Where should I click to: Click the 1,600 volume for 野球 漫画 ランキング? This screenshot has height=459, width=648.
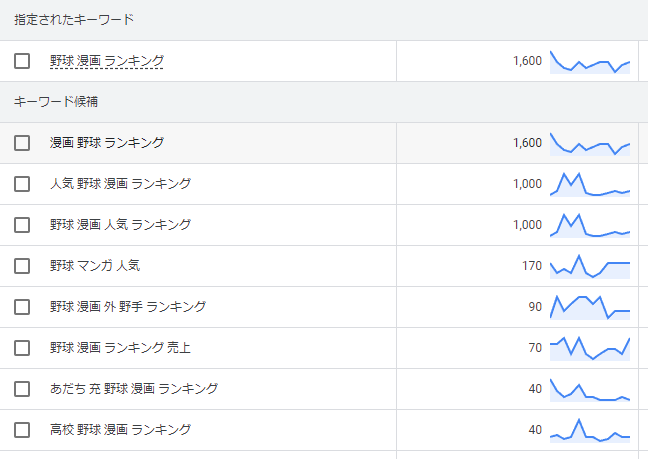point(527,61)
